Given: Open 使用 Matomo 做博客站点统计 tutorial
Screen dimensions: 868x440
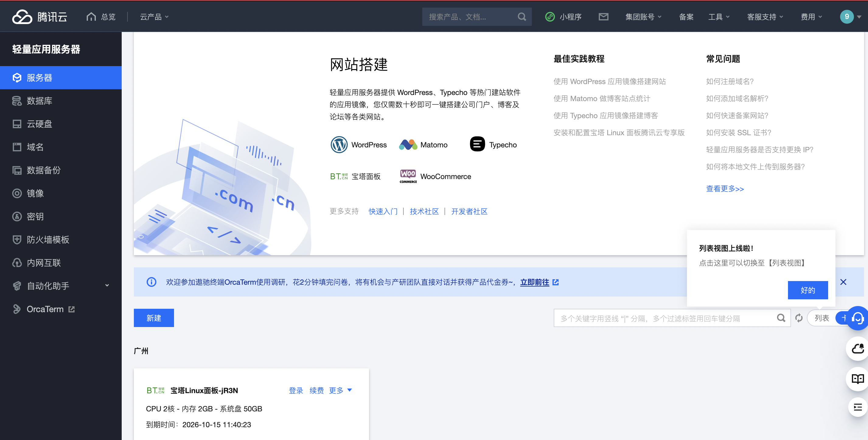Looking at the screenshot, I should [x=602, y=98].
